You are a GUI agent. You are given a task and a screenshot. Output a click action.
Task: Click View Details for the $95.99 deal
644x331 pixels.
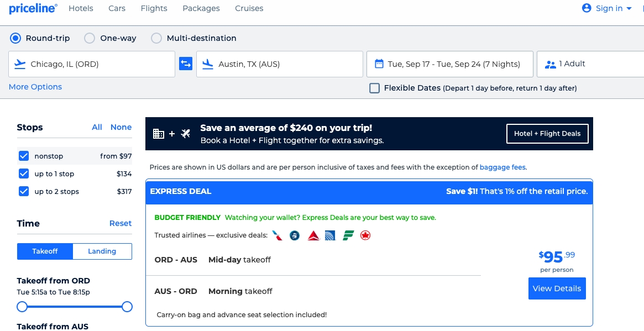tap(557, 288)
